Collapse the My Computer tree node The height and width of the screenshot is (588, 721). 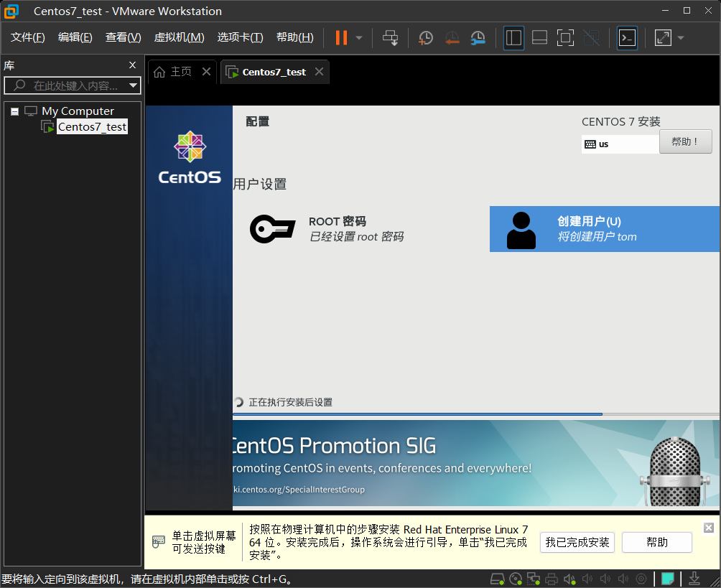point(14,111)
